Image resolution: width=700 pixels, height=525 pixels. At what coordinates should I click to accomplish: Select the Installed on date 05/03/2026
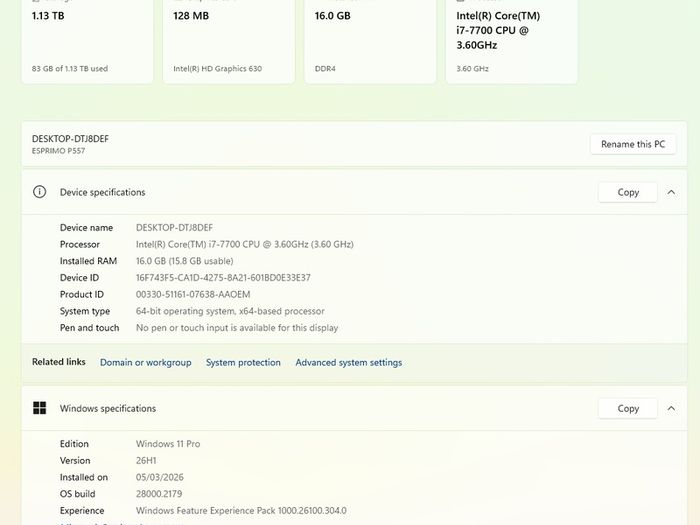(x=159, y=477)
